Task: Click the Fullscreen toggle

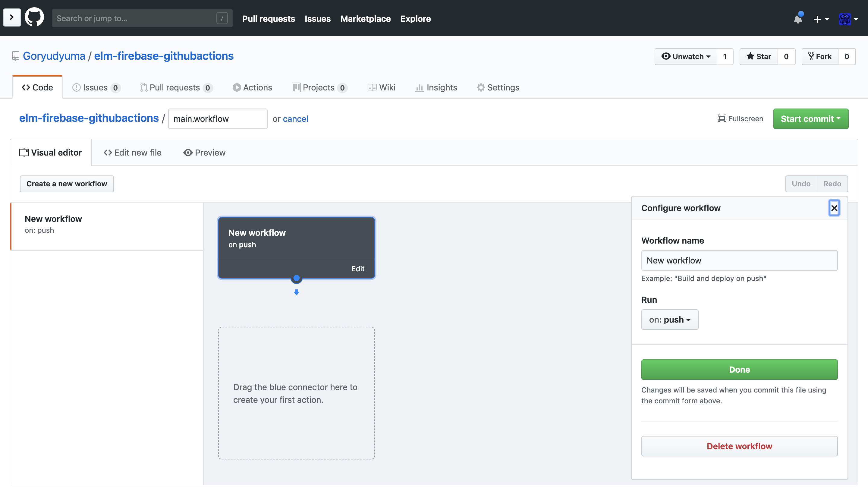Action: point(741,118)
